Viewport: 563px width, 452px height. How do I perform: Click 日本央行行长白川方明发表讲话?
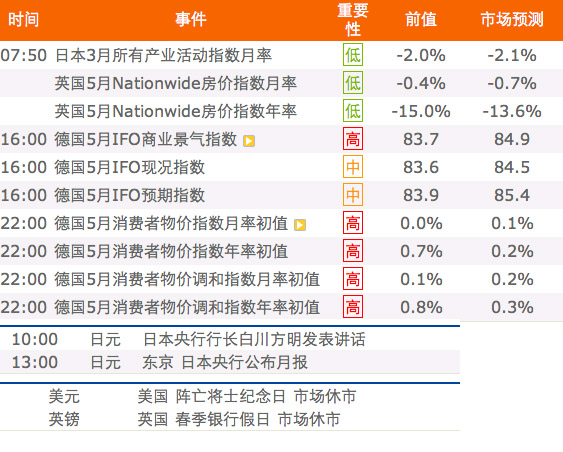(254, 340)
